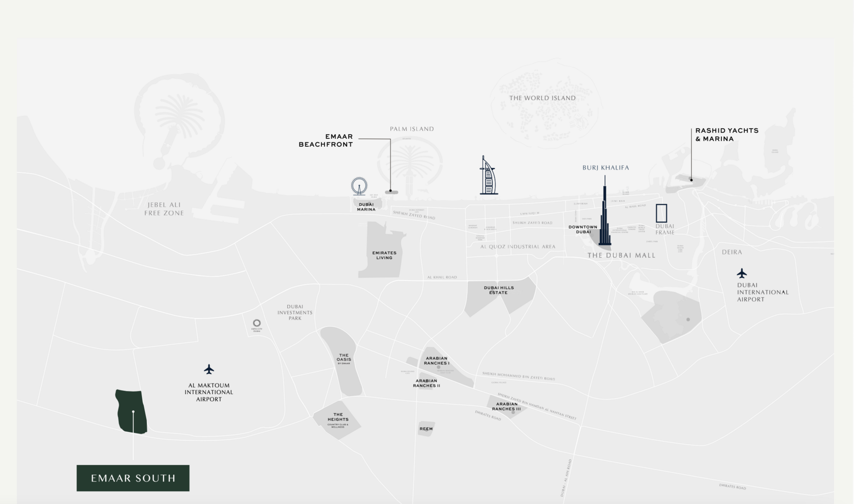
Task: Select the Reem community block
Action: (426, 429)
